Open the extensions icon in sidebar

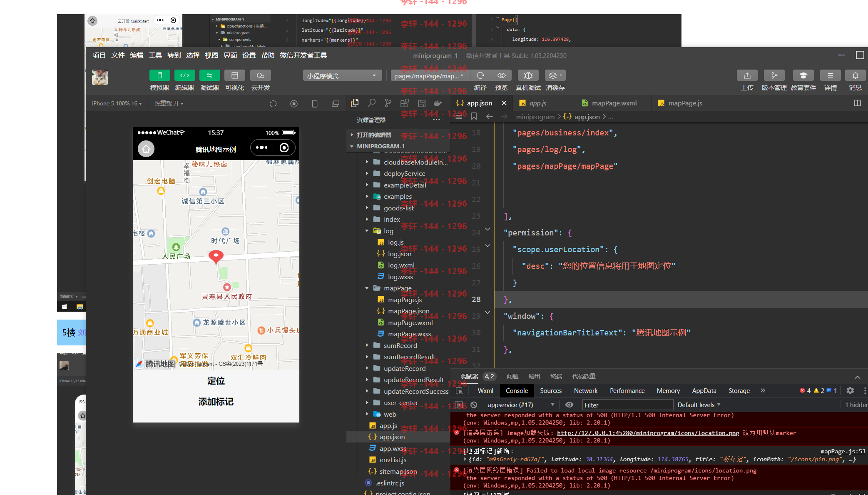(x=405, y=103)
